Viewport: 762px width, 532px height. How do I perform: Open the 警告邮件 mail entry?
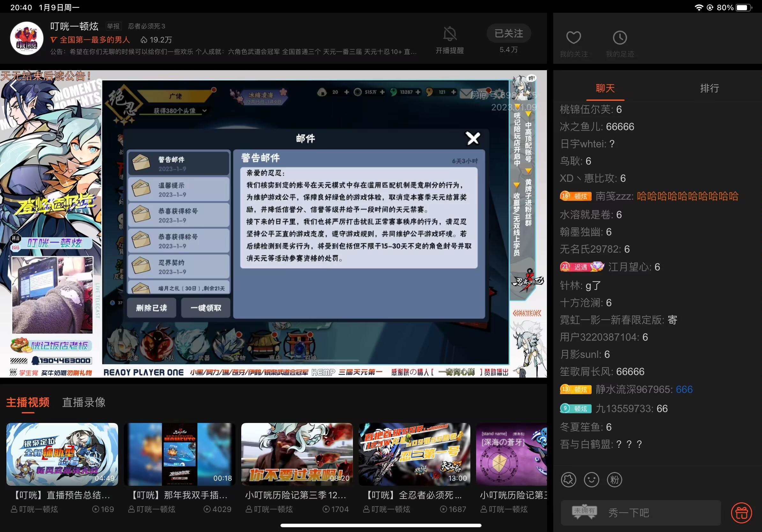179,163
